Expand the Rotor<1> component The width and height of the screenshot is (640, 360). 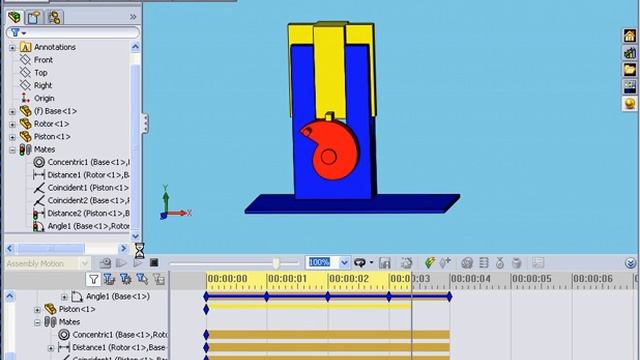pos(12,124)
